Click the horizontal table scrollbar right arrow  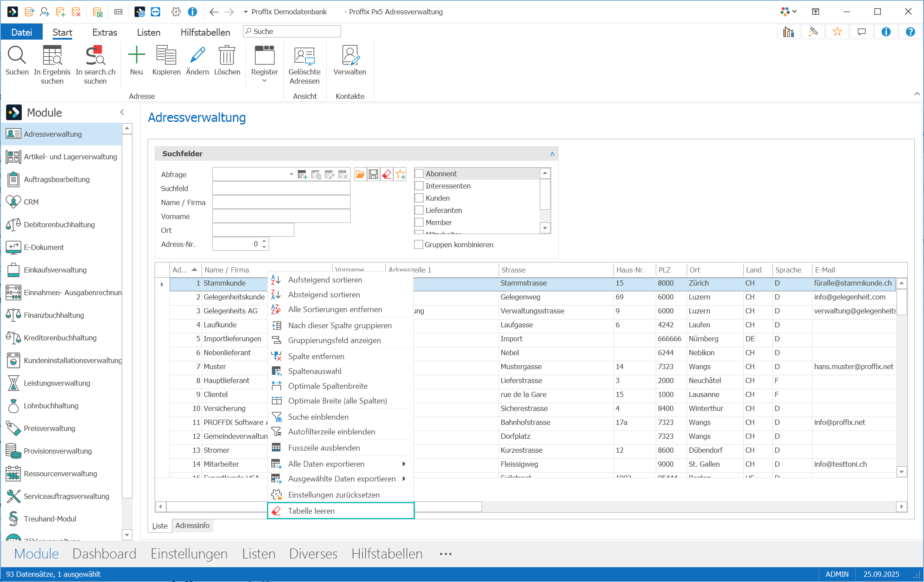[x=901, y=507]
